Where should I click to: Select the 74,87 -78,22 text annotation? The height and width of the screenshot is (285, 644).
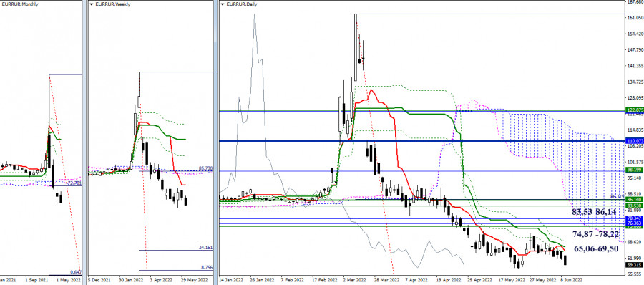596,234
